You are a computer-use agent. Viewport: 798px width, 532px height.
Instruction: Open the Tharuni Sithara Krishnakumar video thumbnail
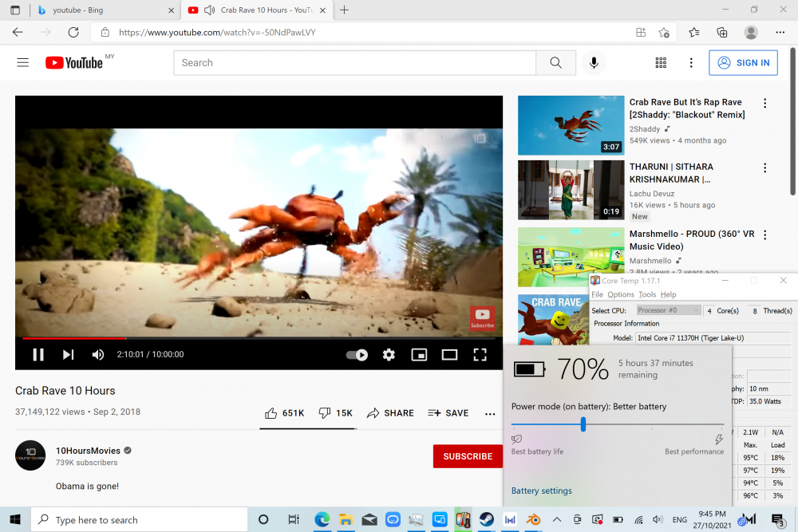(x=571, y=190)
